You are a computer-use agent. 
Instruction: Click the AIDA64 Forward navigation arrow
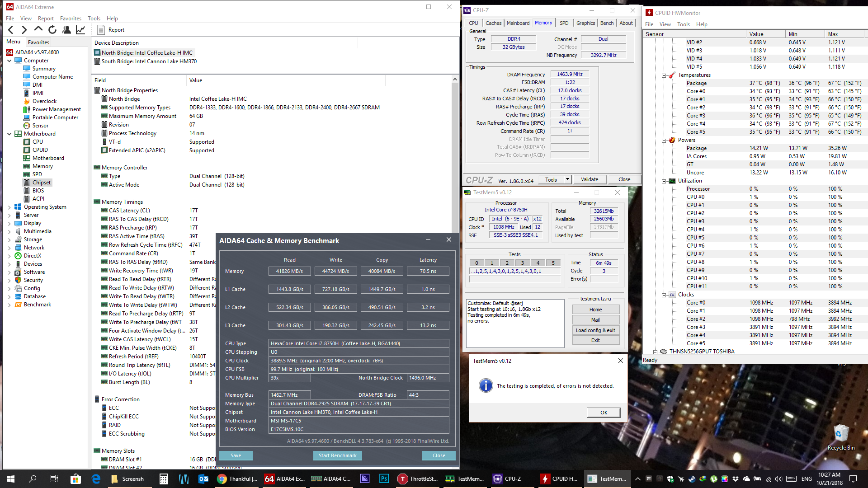24,30
